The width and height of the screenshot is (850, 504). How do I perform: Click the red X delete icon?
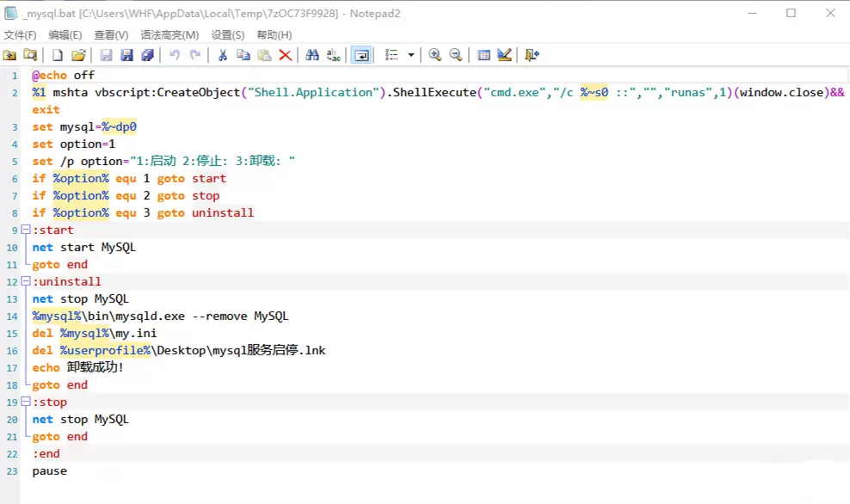click(285, 55)
